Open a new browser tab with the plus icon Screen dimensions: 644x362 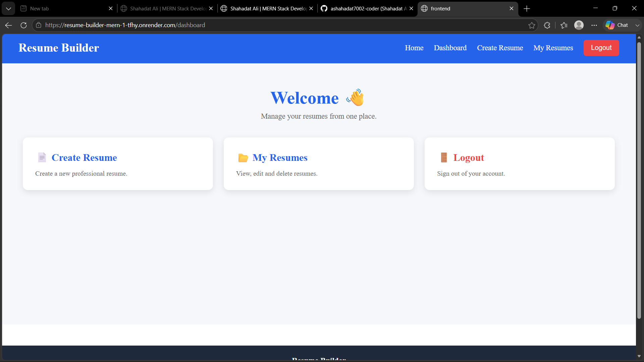click(527, 8)
